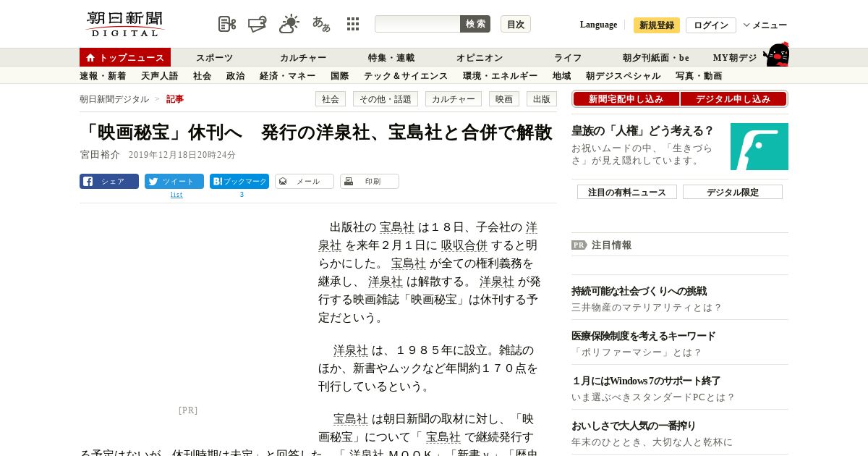The height and width of the screenshot is (456, 868).
Task: Open おいしさで大人気の一番搾り link
Action: 634,426
